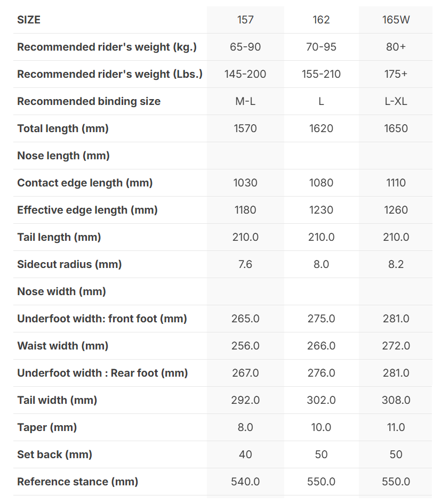
Task: Select the 256.0 waist width cell
Action: click(245, 346)
